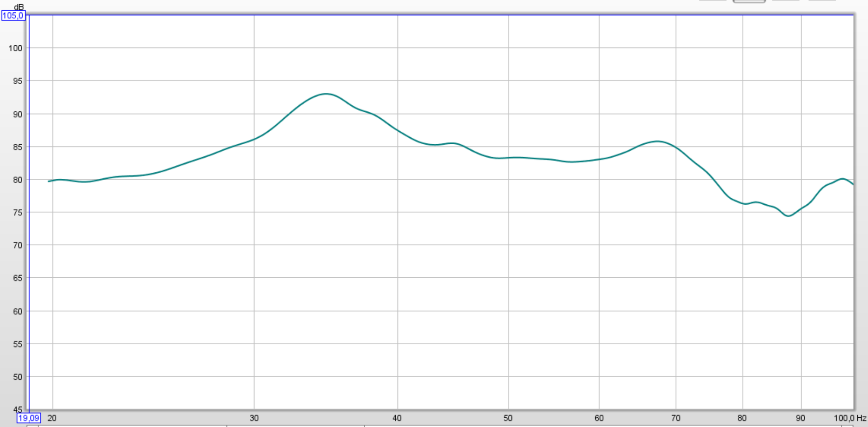Screen dimensions: 868x427
Task: Click the curve end near 100 Hz
Action: [852, 183]
